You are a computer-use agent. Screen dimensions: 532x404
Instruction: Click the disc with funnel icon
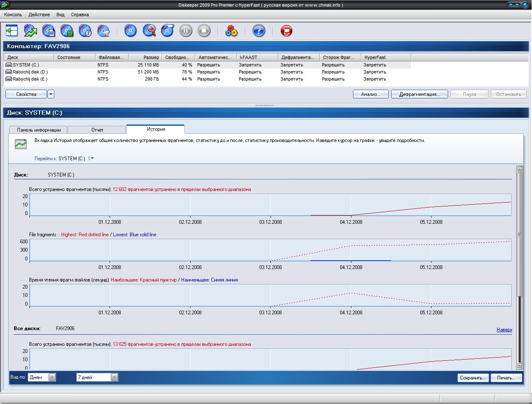(103, 31)
